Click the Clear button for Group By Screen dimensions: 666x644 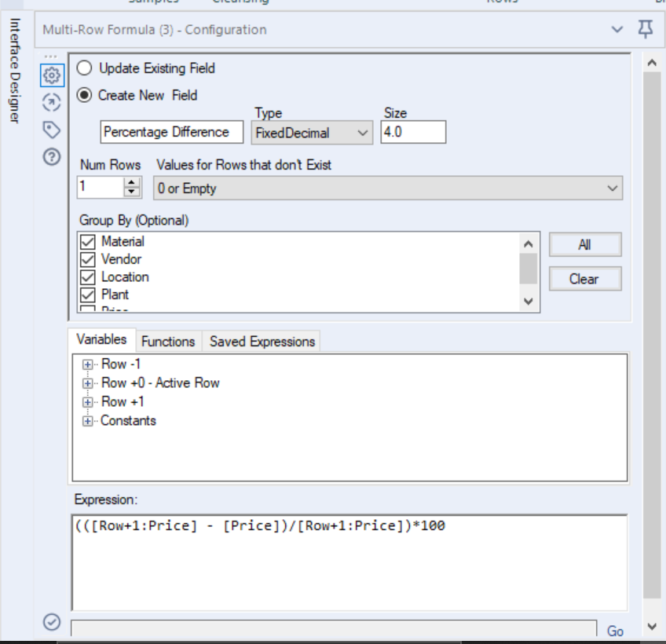pyautogui.click(x=585, y=278)
